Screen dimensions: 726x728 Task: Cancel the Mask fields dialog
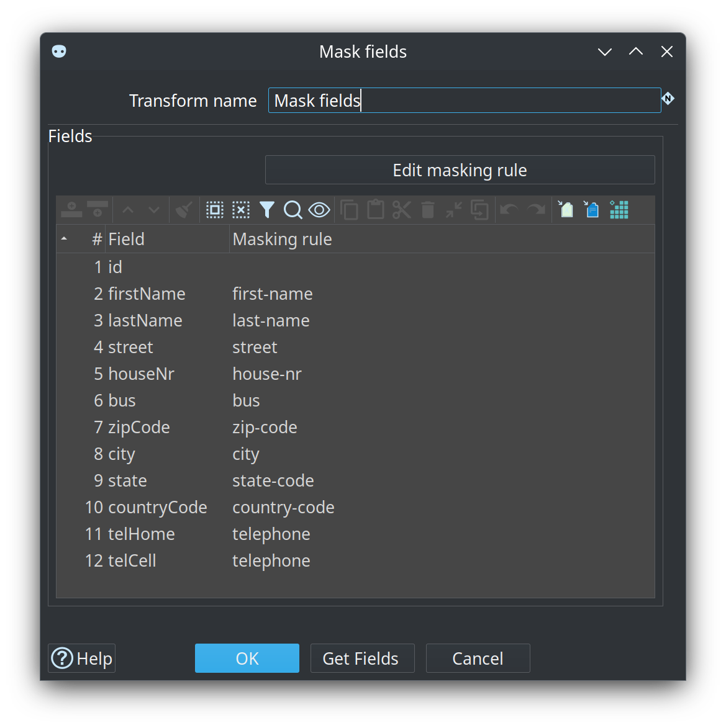(478, 658)
